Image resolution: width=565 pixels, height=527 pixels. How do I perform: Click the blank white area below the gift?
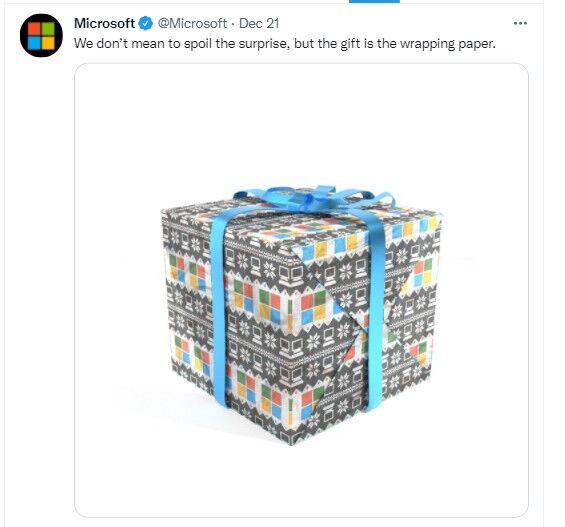301,481
